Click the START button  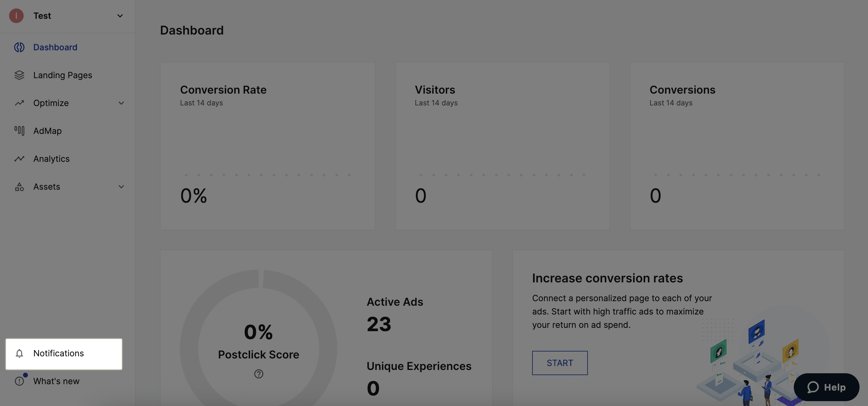pyautogui.click(x=560, y=363)
